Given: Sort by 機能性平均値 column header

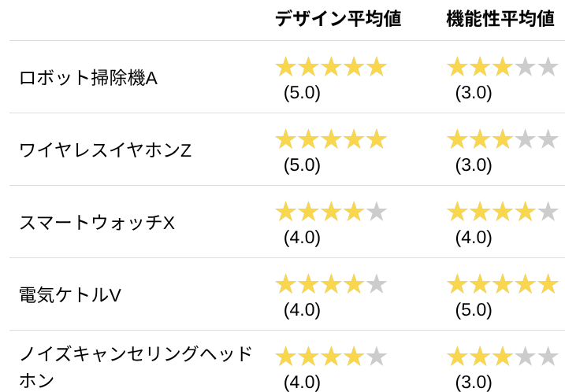Looking at the screenshot, I should 500,19.
